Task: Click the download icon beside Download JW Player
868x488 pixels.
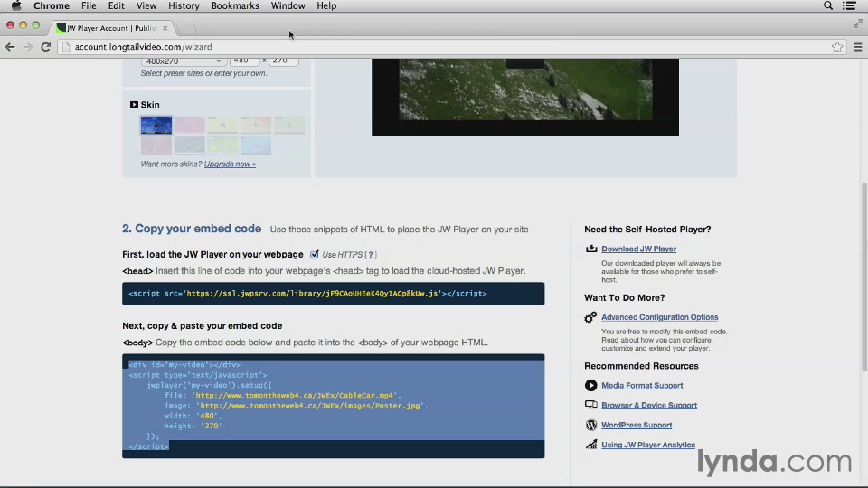Action: point(591,249)
